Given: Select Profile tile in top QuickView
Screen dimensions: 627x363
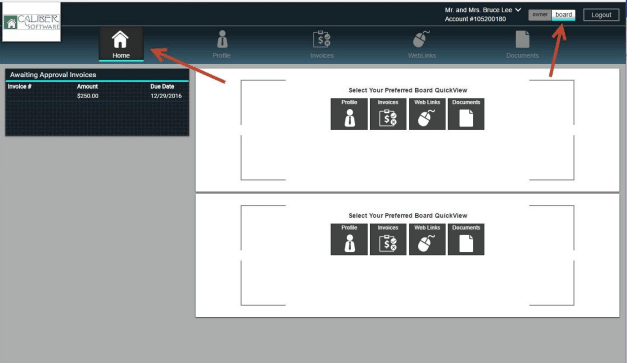Looking at the screenshot, I should coord(349,114).
